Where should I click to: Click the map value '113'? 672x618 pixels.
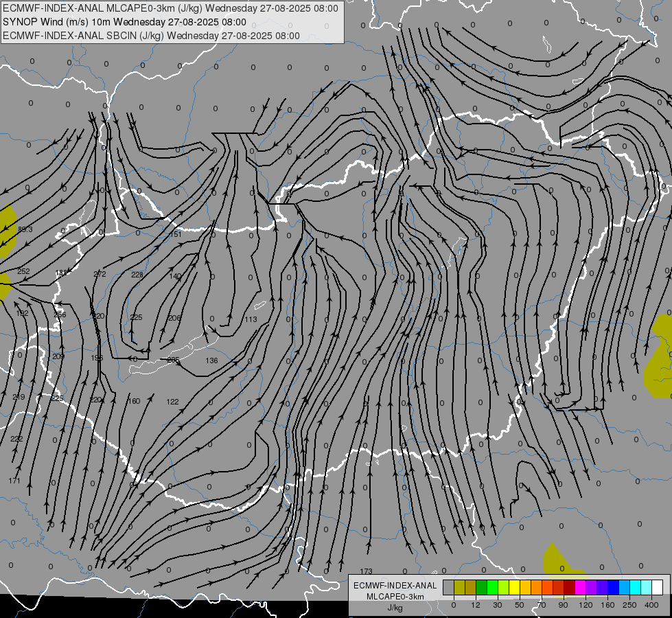(x=251, y=319)
